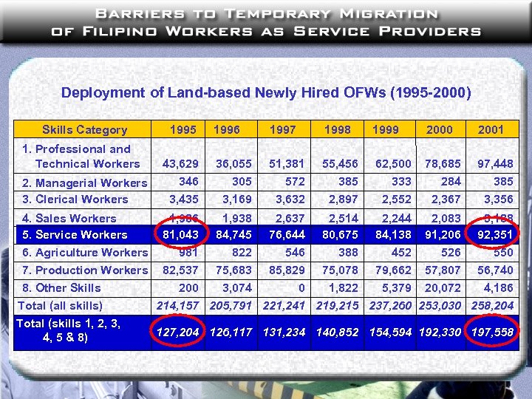
Task: Click the circled total 127,204
Action: [177, 332]
